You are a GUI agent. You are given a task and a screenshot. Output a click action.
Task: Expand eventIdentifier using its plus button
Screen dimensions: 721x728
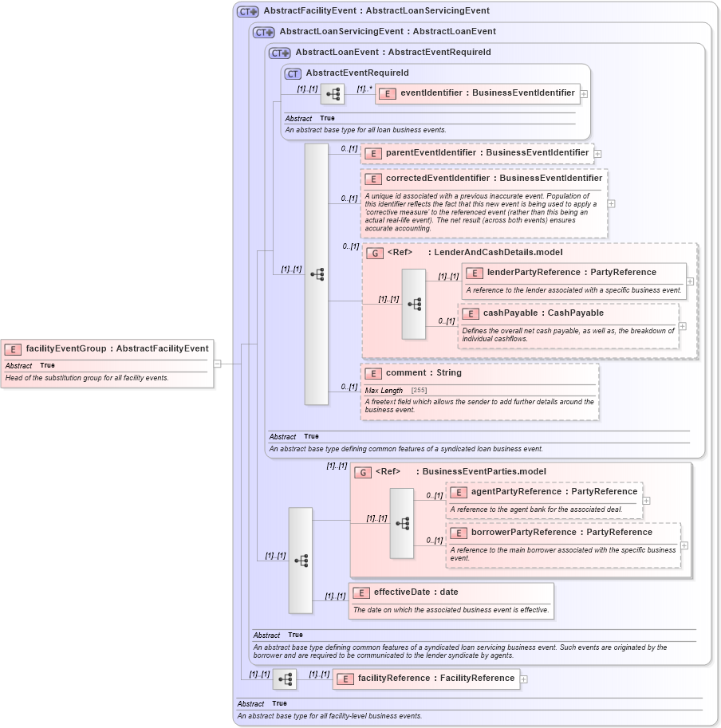coord(585,93)
